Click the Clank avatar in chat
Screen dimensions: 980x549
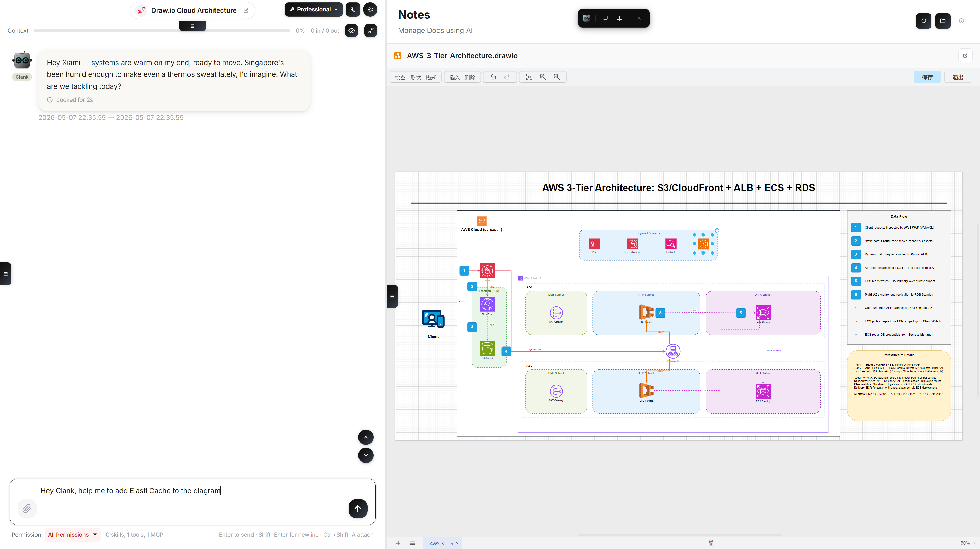tap(22, 60)
